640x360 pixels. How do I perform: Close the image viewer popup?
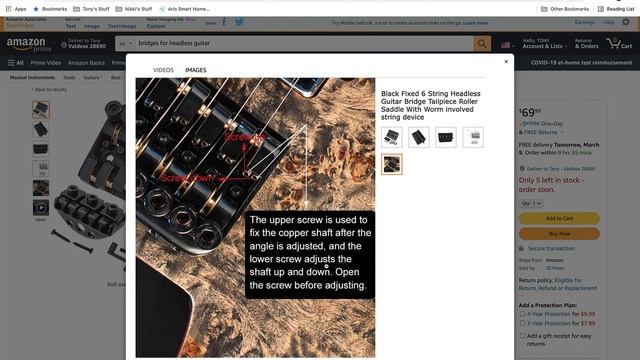[506, 62]
